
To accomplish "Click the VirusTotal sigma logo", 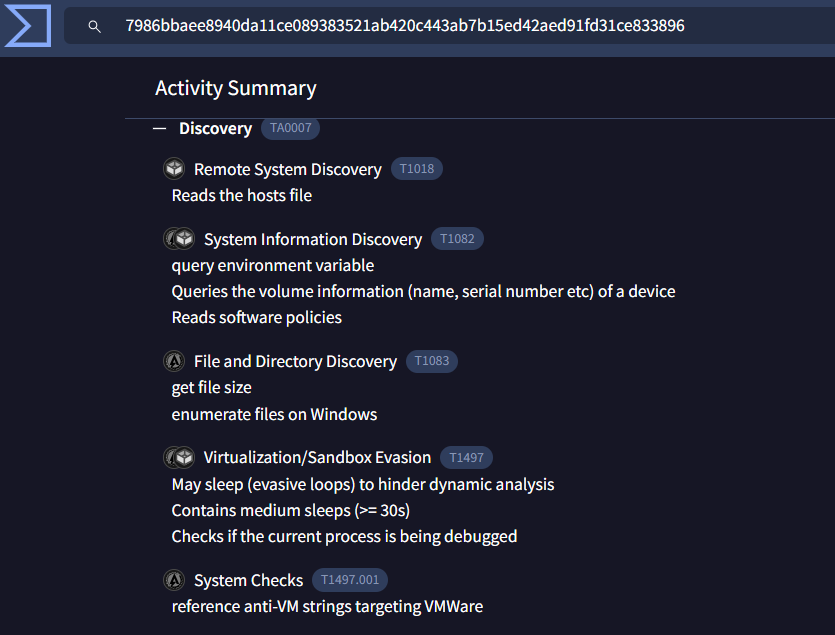I will 28,25.
